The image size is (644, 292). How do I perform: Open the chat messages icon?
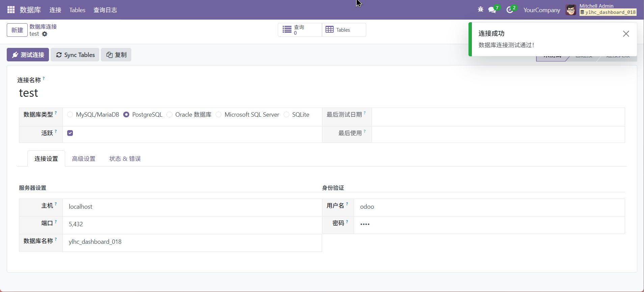pyautogui.click(x=492, y=10)
